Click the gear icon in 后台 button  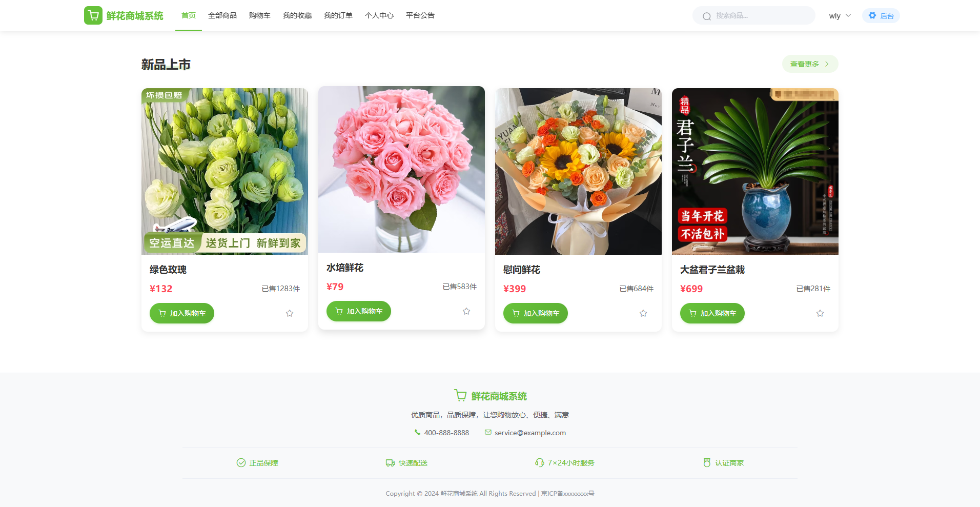coord(872,15)
